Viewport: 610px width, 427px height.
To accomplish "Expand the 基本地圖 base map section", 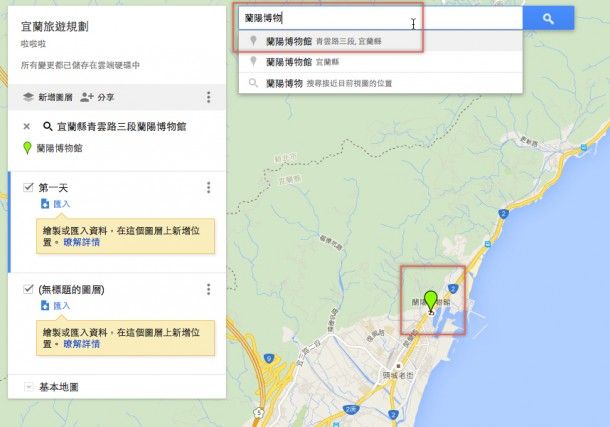I will (x=28, y=387).
